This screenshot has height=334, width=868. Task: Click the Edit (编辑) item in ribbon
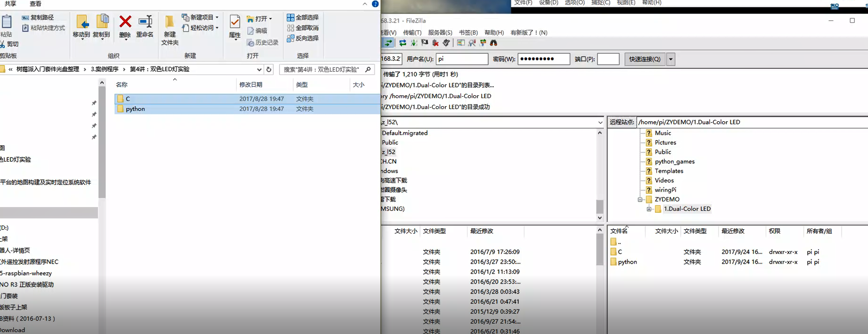(257, 31)
